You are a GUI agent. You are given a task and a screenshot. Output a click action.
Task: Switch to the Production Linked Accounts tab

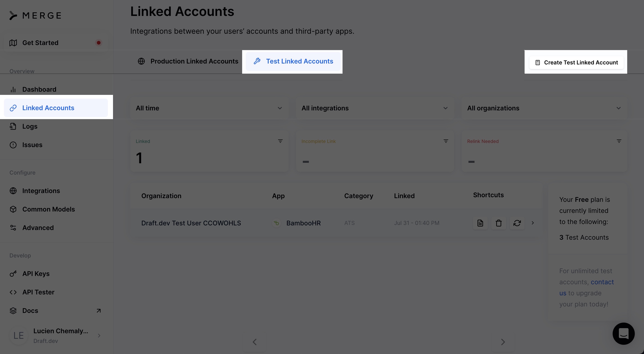194,61
